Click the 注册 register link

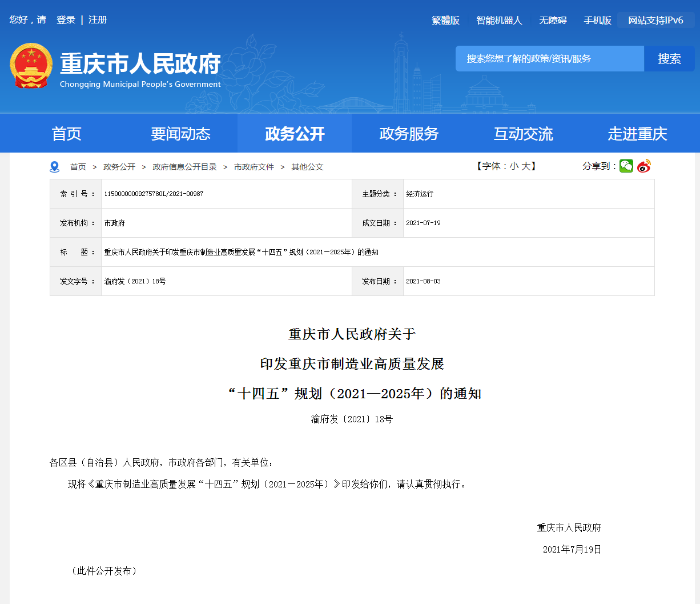point(98,20)
